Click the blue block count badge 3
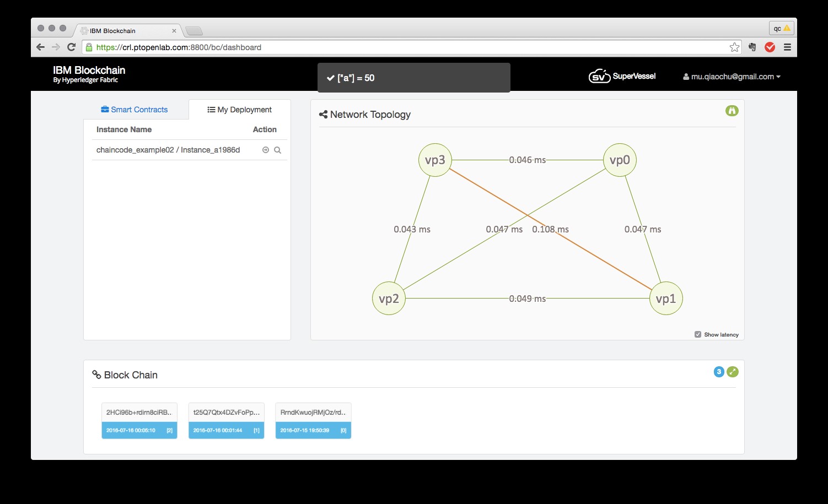The width and height of the screenshot is (828, 504). [719, 372]
